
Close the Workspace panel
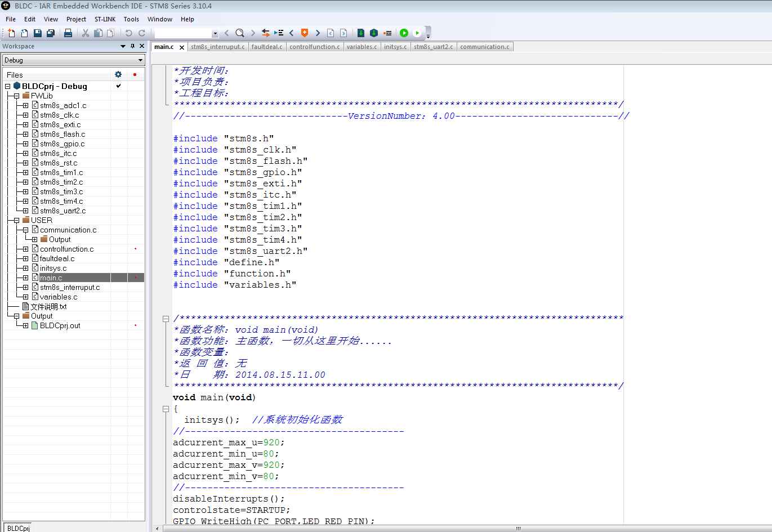142,46
